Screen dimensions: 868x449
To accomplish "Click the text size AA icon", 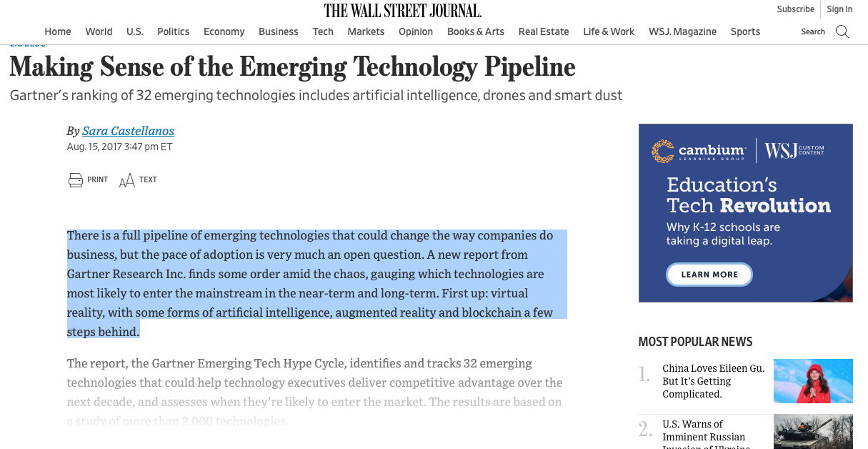I will 126,180.
